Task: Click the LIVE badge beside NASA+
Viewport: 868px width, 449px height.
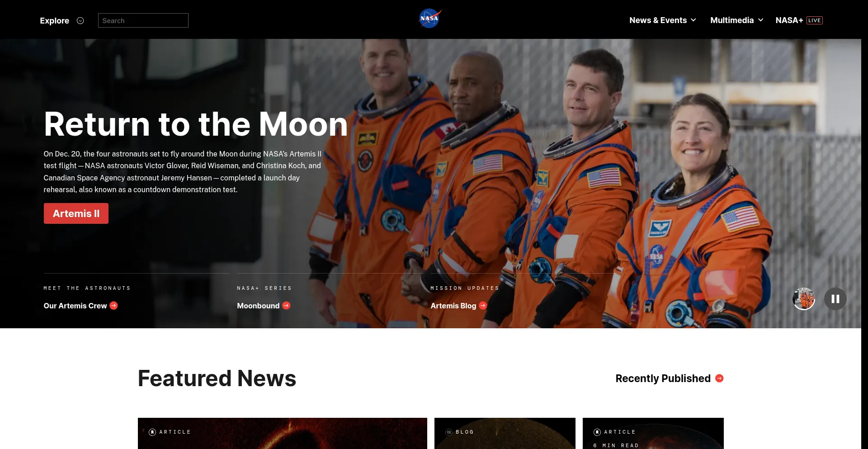Action: tap(815, 20)
